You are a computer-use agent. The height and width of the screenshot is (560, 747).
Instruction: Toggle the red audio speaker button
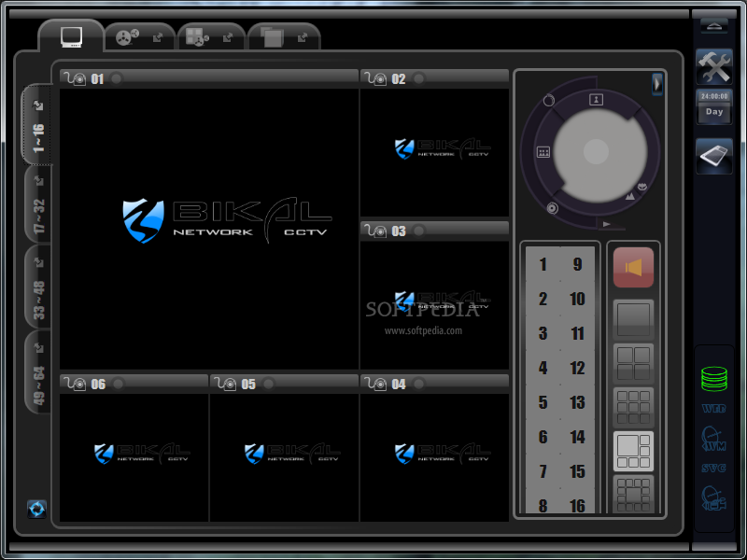[633, 267]
